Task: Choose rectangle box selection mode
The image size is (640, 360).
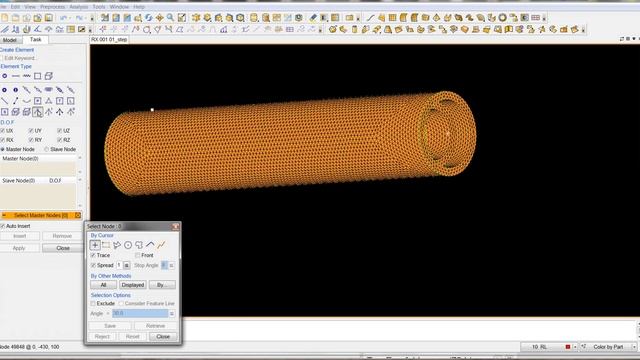Action: pos(106,245)
